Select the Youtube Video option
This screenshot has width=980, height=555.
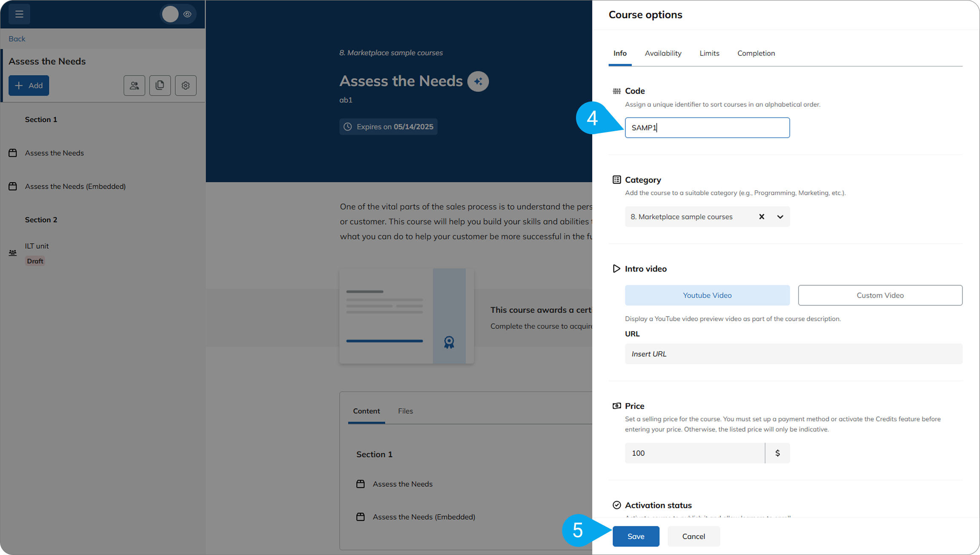707,295
